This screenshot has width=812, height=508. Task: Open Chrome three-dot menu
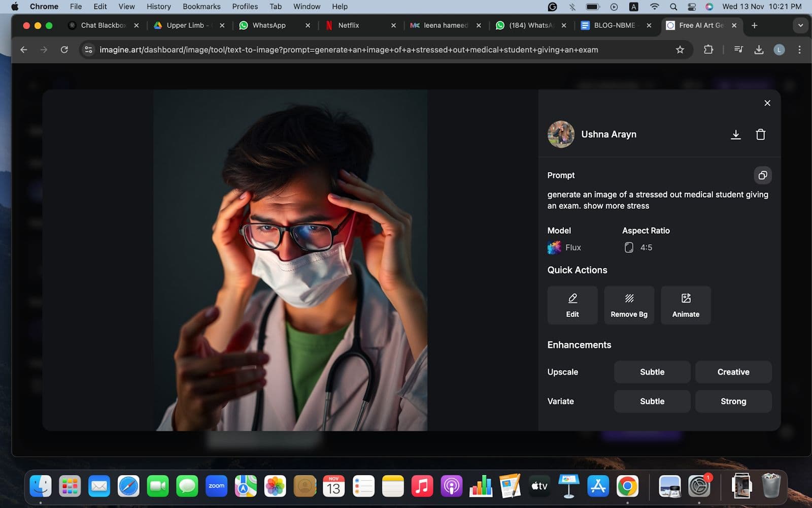pyautogui.click(x=799, y=50)
